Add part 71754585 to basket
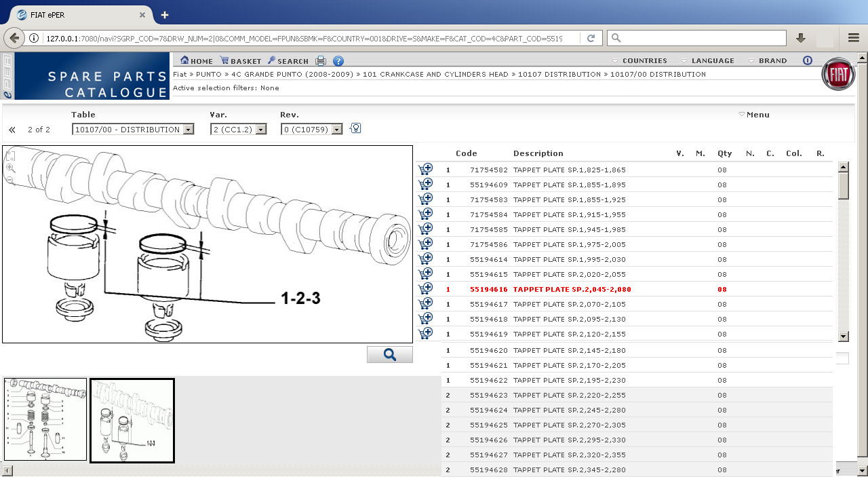Screen dimensions: 868x477 pyautogui.click(x=425, y=229)
